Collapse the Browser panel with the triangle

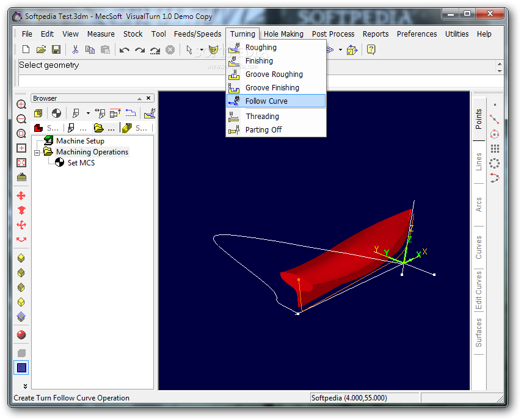point(139,99)
